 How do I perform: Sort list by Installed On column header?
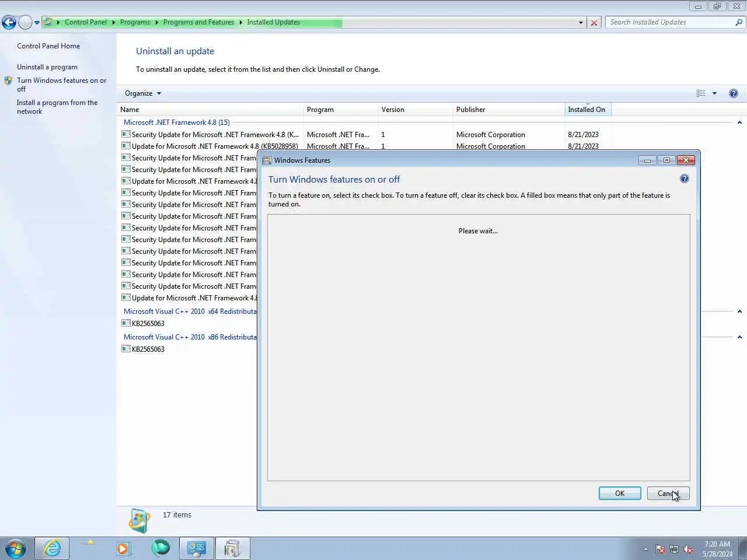point(588,110)
